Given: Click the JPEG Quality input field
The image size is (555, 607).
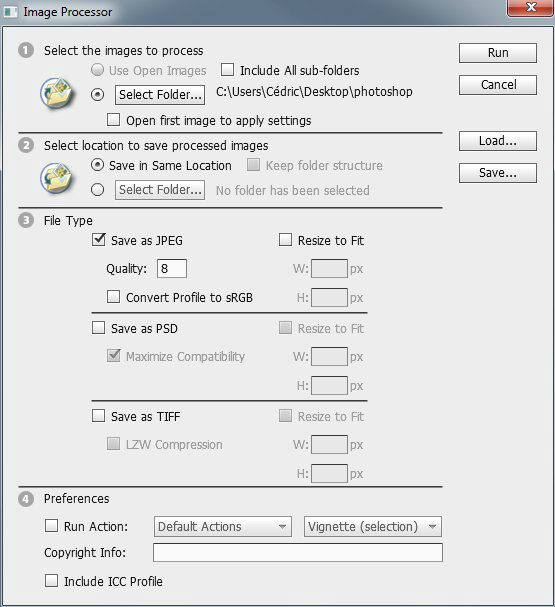Looking at the screenshot, I should point(172,268).
